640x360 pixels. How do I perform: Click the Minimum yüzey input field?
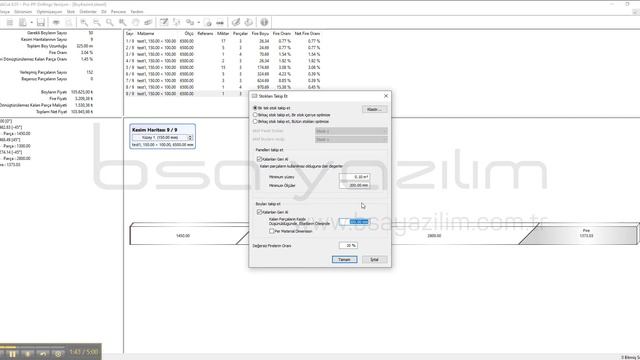[x=354, y=177]
